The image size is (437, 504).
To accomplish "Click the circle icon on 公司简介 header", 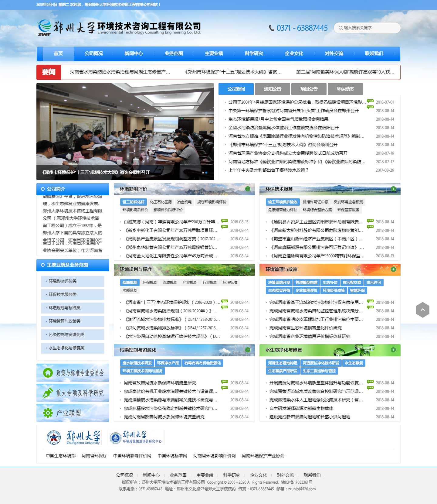I will pyautogui.click(x=42, y=189).
